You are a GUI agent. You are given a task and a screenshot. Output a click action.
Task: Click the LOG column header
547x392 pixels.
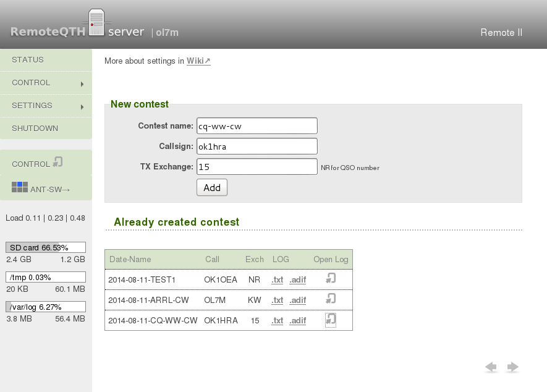(x=281, y=259)
